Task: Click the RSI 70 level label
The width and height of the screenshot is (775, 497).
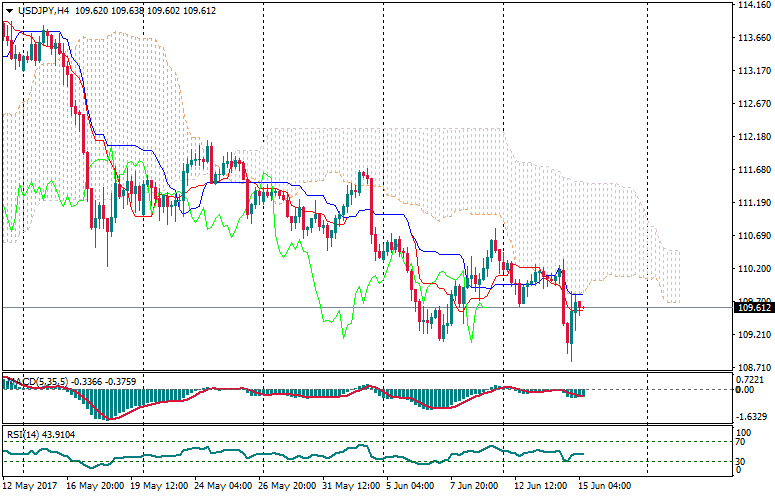Action: [742, 441]
